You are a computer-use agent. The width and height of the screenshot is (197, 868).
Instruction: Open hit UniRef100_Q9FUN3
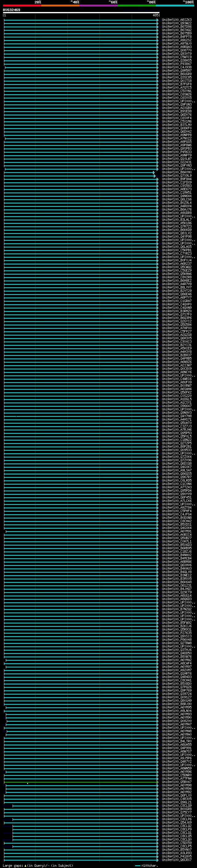tap(177, 104)
